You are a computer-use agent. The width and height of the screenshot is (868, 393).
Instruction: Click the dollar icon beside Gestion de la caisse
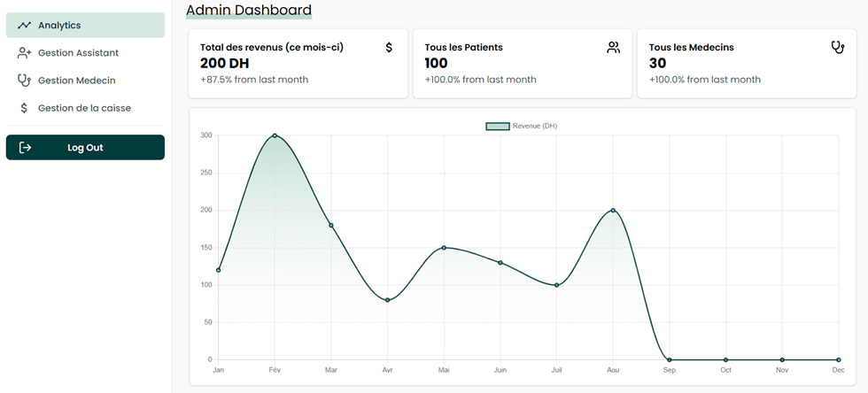click(25, 108)
